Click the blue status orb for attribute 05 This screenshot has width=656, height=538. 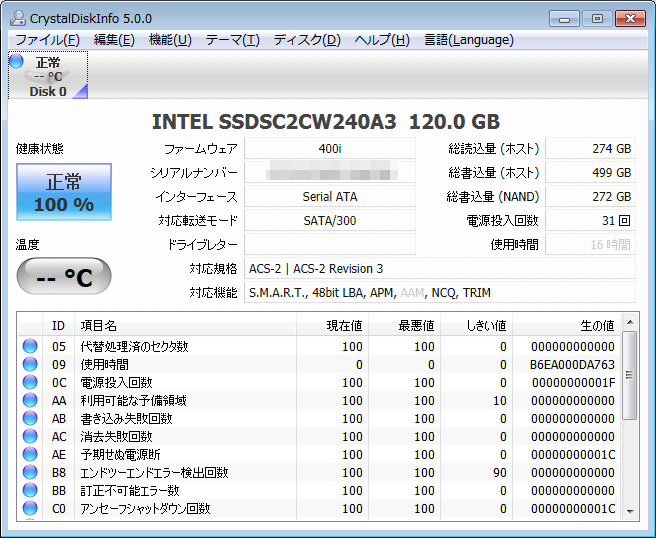point(30,347)
